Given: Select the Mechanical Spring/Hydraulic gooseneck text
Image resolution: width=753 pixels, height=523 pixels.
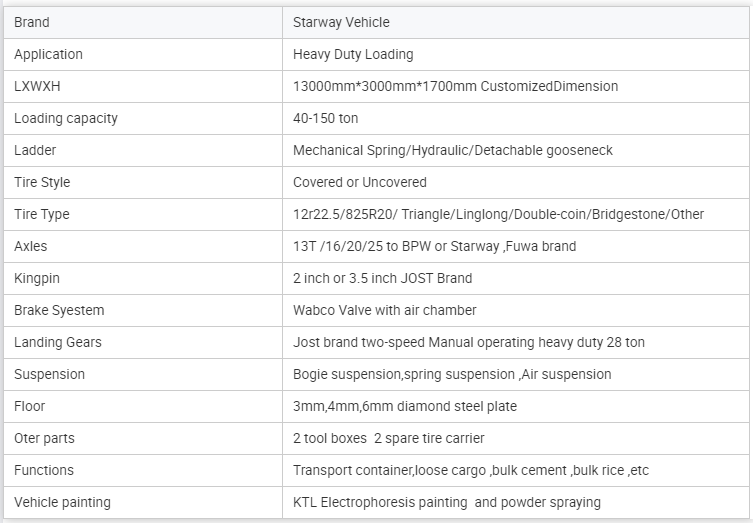Looking at the screenshot, I should 452,150.
